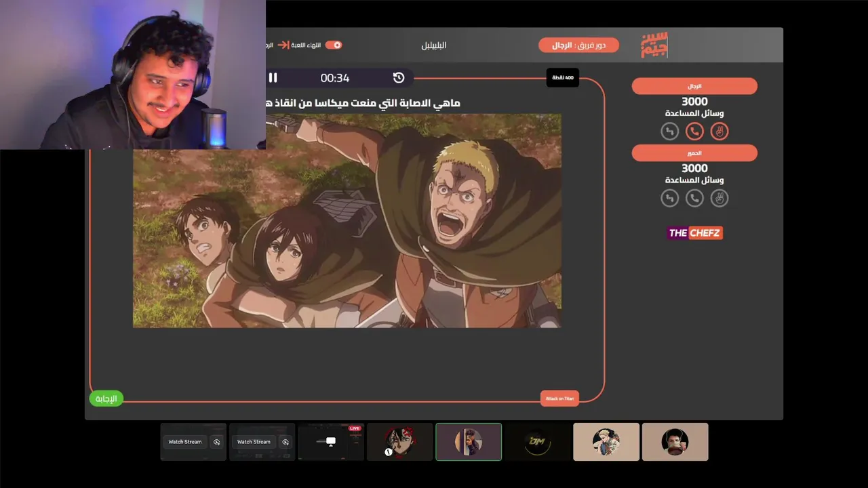Click the 400 نقطة points badge

[563, 78]
